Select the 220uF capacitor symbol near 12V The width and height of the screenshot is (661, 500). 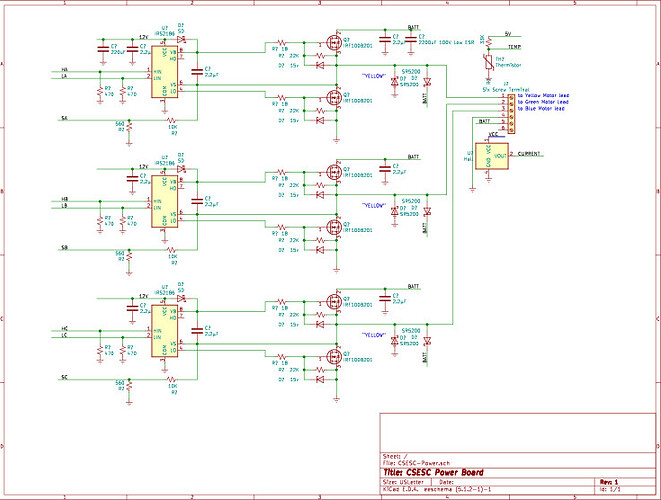point(103,49)
